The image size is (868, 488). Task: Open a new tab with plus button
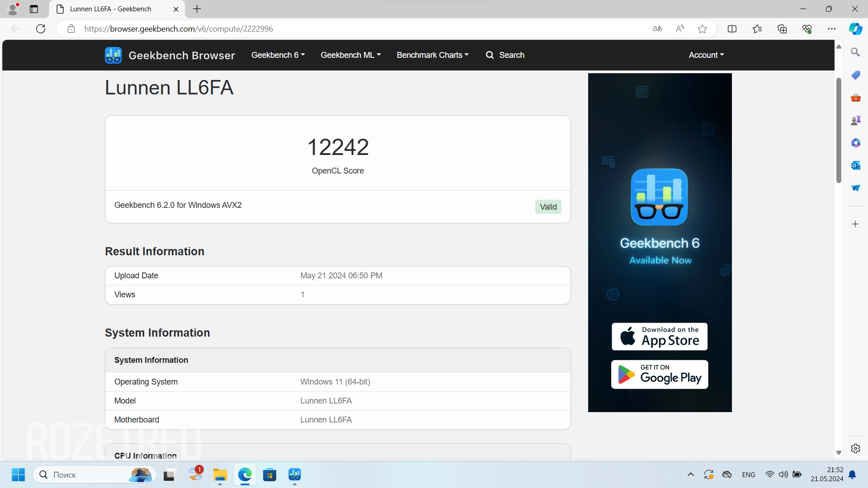pos(197,9)
